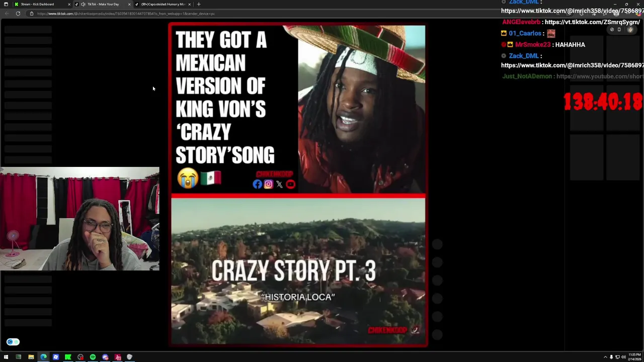
Task: Open Roblox from the taskbar
Action: [x=56, y=357]
